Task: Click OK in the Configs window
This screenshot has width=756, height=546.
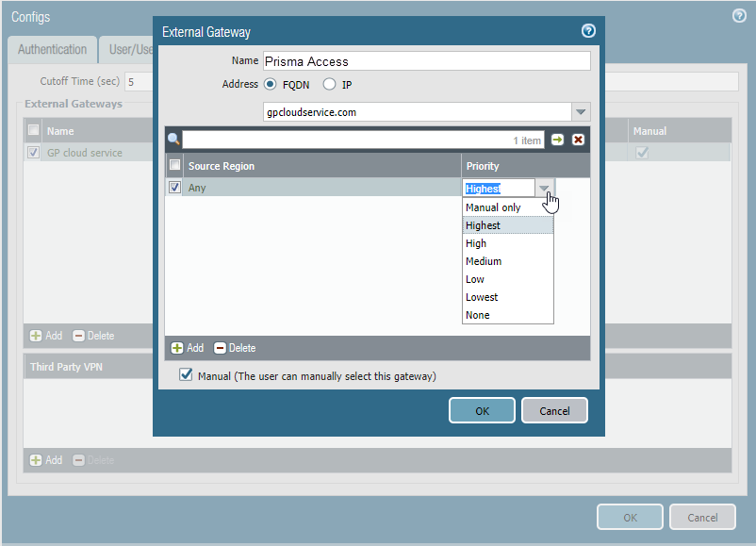Action: pyautogui.click(x=630, y=517)
